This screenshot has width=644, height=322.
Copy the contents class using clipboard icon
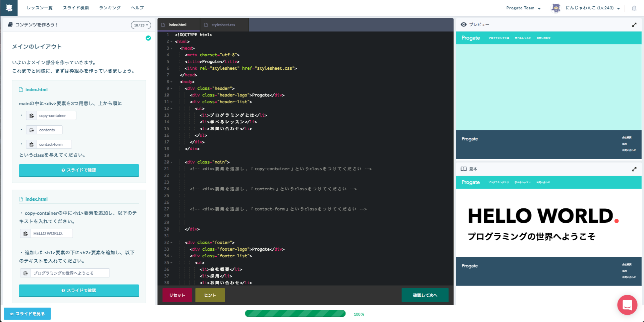(32, 130)
